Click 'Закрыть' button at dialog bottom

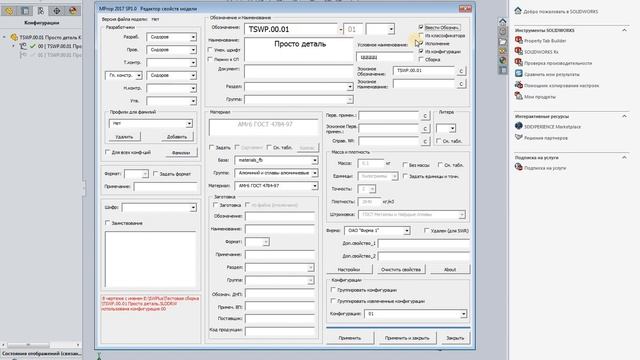[455, 338]
